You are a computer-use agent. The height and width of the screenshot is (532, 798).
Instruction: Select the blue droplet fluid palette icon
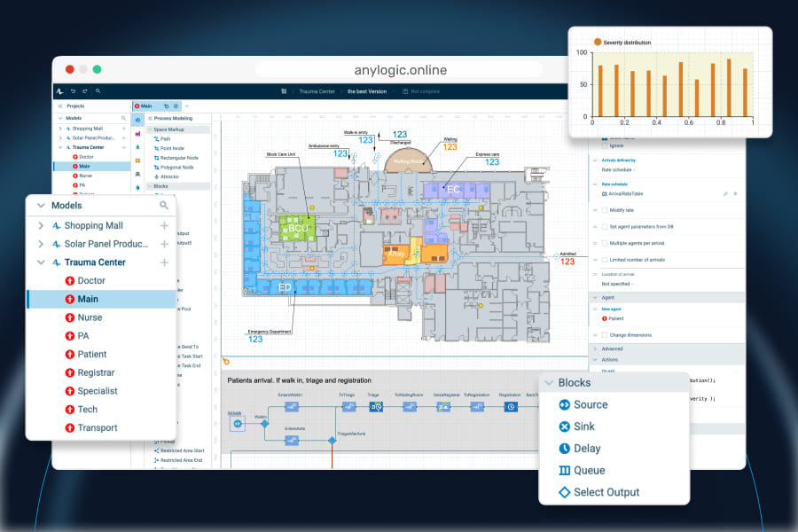pos(137,188)
